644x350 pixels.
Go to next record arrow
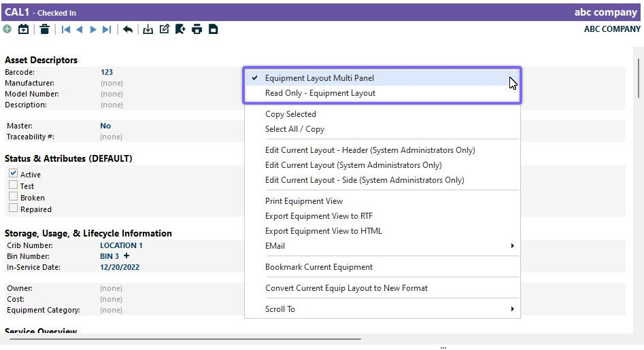(93, 29)
